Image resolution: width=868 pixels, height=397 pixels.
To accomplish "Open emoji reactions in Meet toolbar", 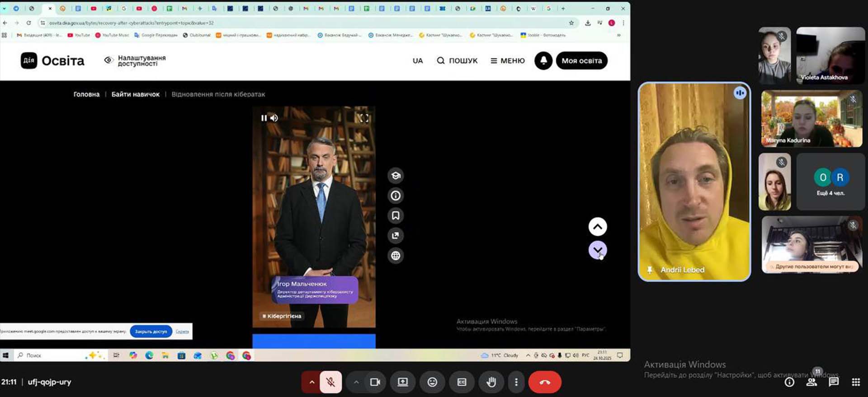I will (432, 382).
